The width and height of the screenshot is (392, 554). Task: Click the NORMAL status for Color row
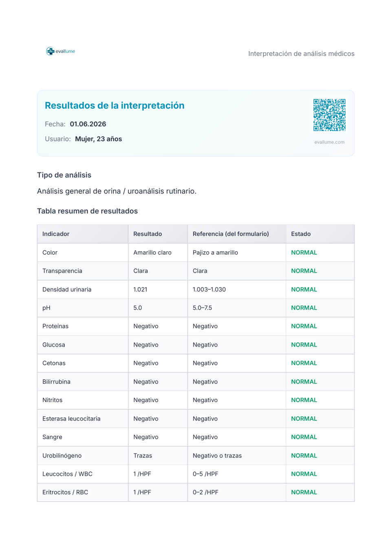pyautogui.click(x=304, y=253)
